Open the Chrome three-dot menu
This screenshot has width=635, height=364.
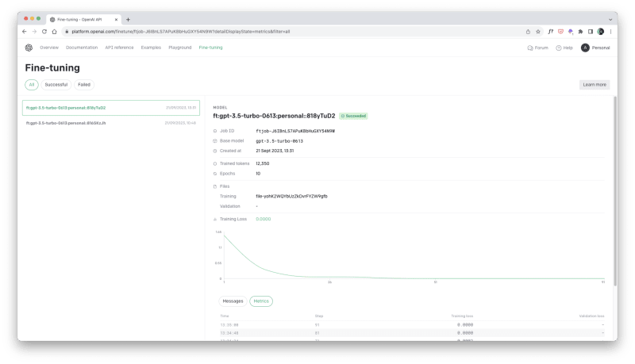[610, 32]
